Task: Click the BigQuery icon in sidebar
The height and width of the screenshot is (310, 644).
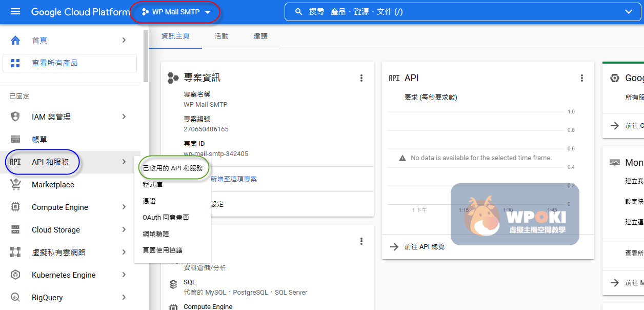Action: [x=15, y=298]
